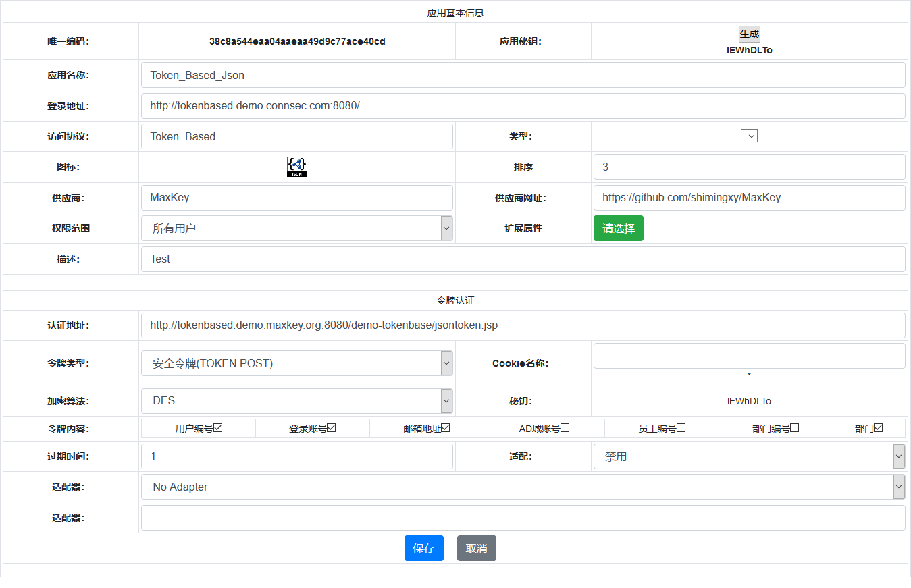
Task: Check the 员工编号 checkbox
Action: point(681,428)
